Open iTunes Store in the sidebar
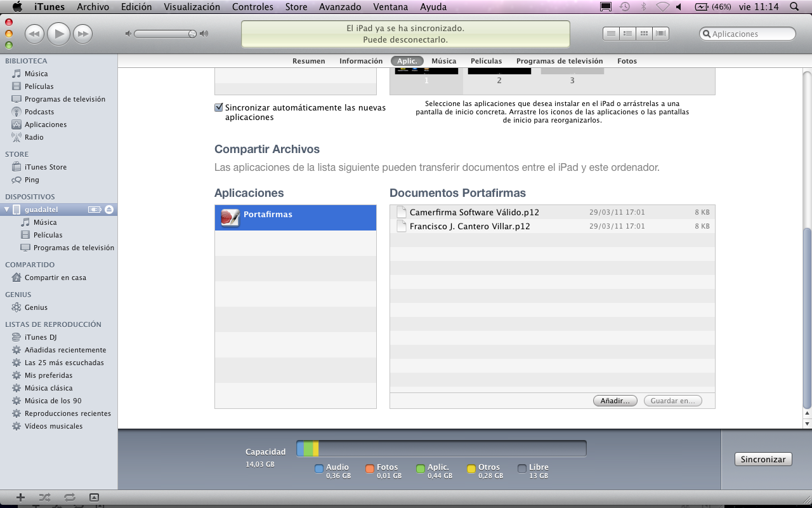 tap(46, 167)
